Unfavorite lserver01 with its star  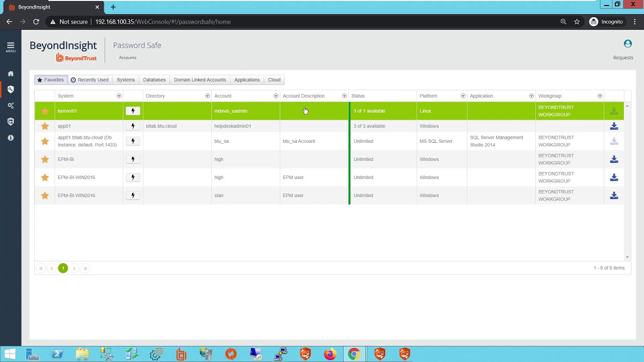tap(45, 111)
